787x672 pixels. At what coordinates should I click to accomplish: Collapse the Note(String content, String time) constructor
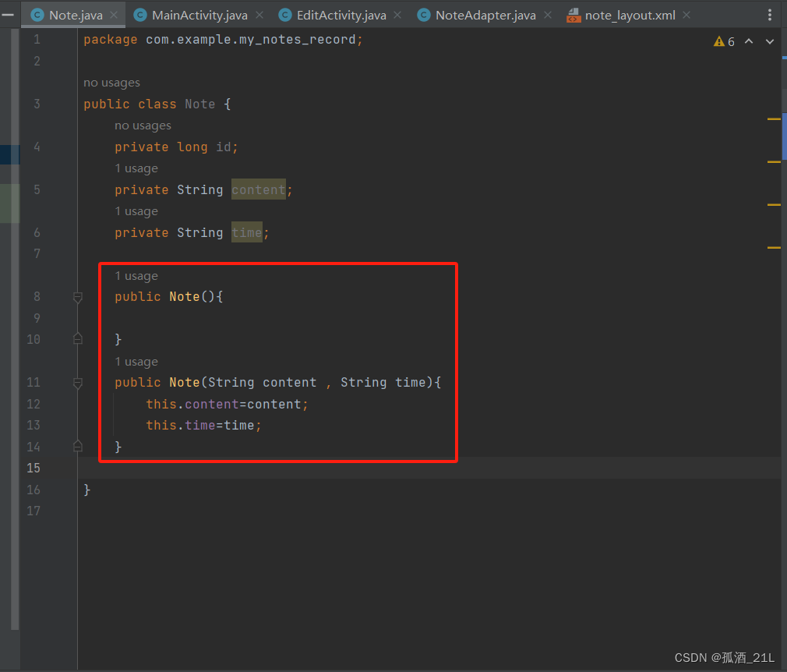pos(78,384)
